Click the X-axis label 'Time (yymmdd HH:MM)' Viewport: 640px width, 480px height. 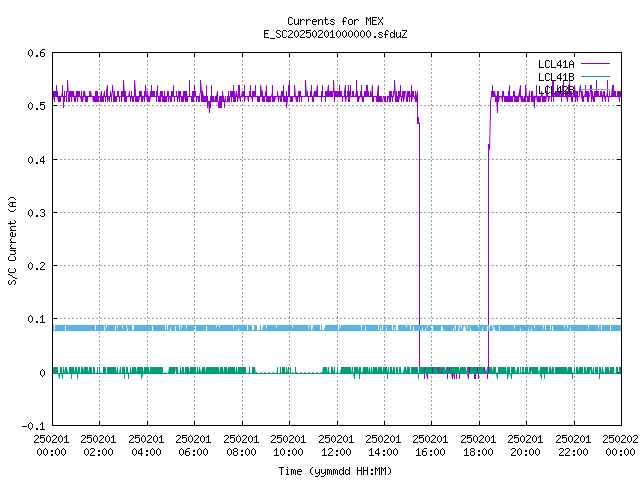click(x=335, y=471)
